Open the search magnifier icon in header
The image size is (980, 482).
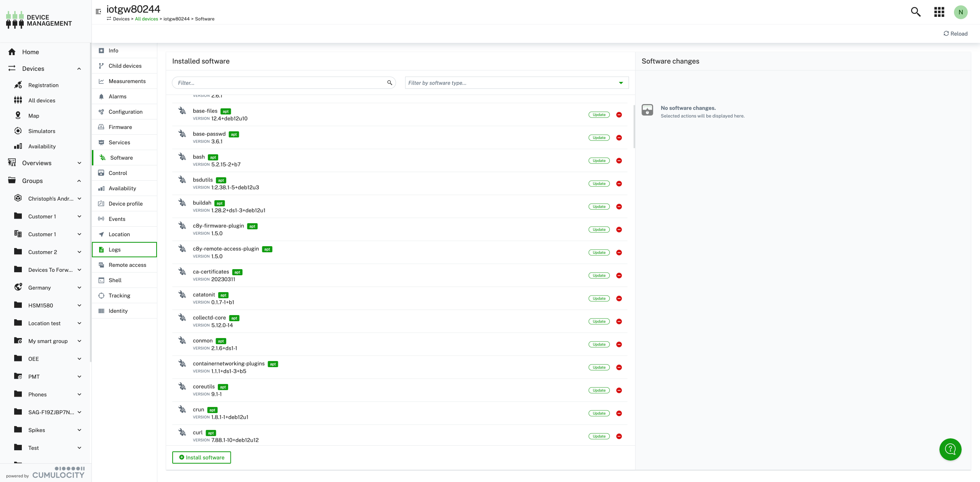[x=915, y=12]
